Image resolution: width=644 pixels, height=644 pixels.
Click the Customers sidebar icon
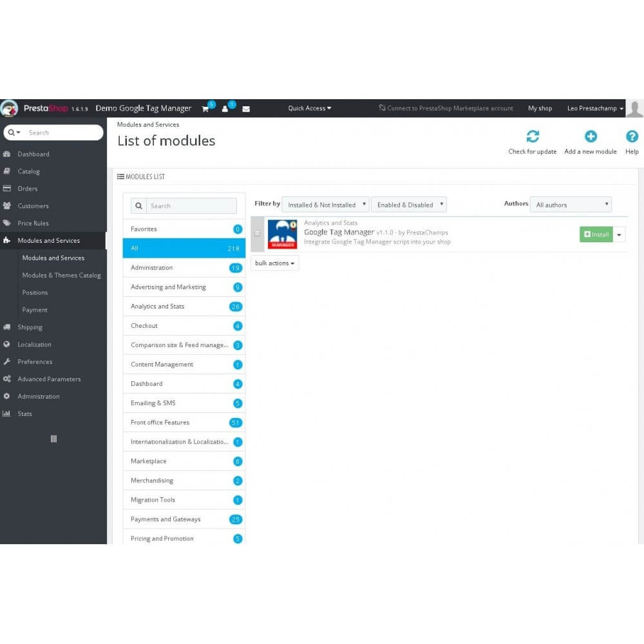coord(6,206)
